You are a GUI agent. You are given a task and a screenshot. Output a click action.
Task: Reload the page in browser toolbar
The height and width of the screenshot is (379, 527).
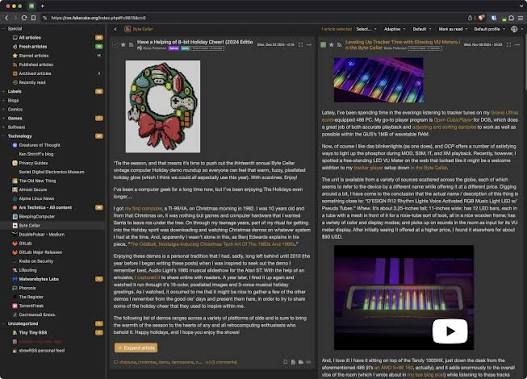(24, 18)
